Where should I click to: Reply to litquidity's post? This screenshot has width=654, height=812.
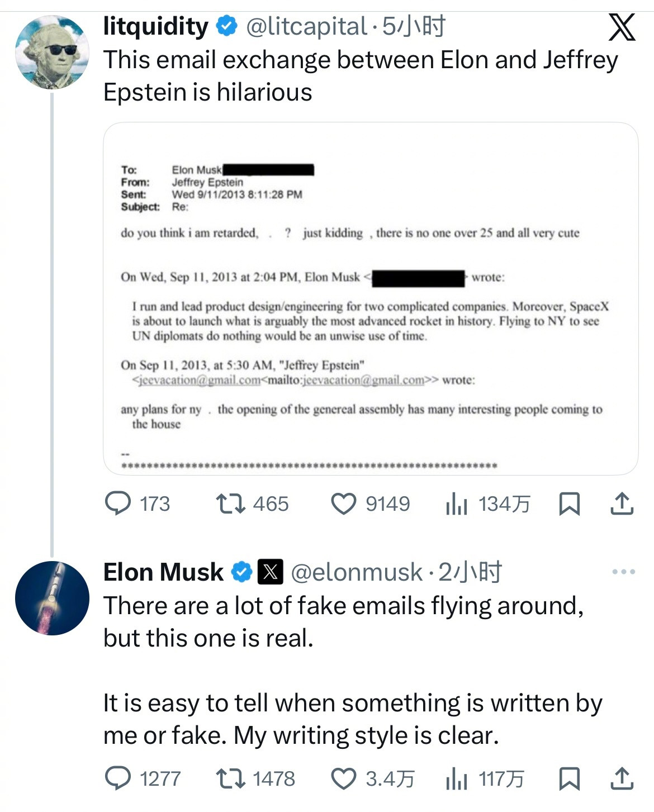pos(118,504)
